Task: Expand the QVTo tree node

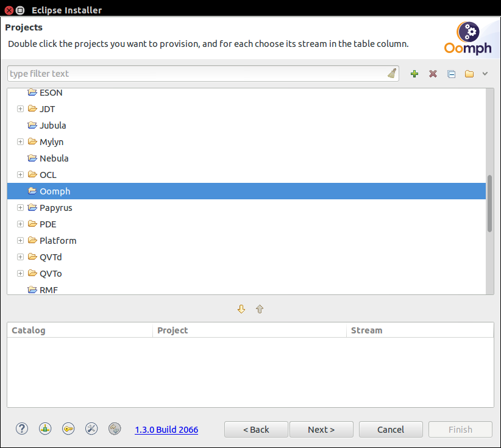Action: click(x=20, y=273)
